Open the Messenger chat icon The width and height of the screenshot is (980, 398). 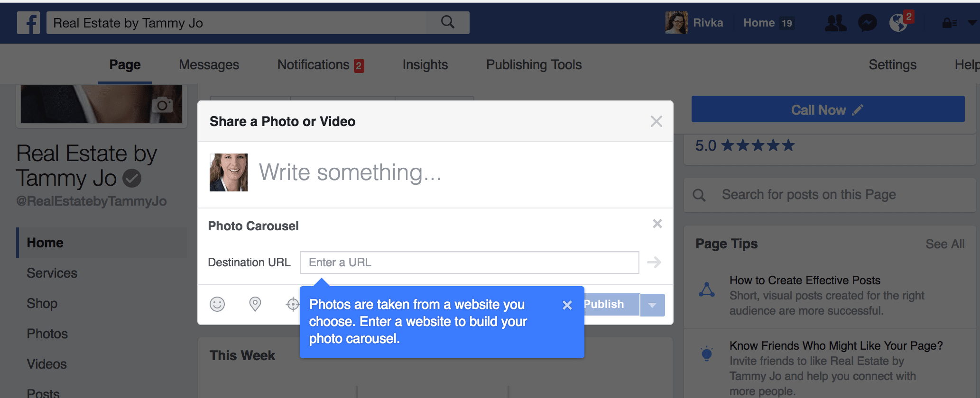point(867,23)
